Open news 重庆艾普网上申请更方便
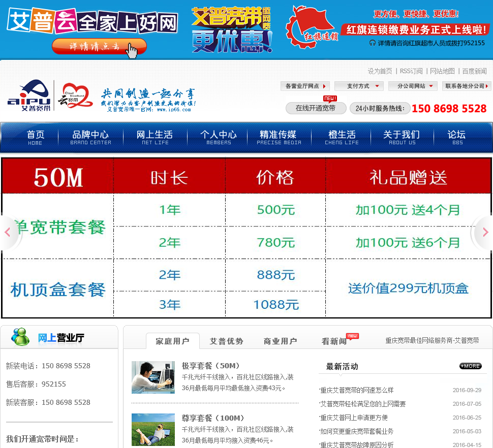 point(353,418)
